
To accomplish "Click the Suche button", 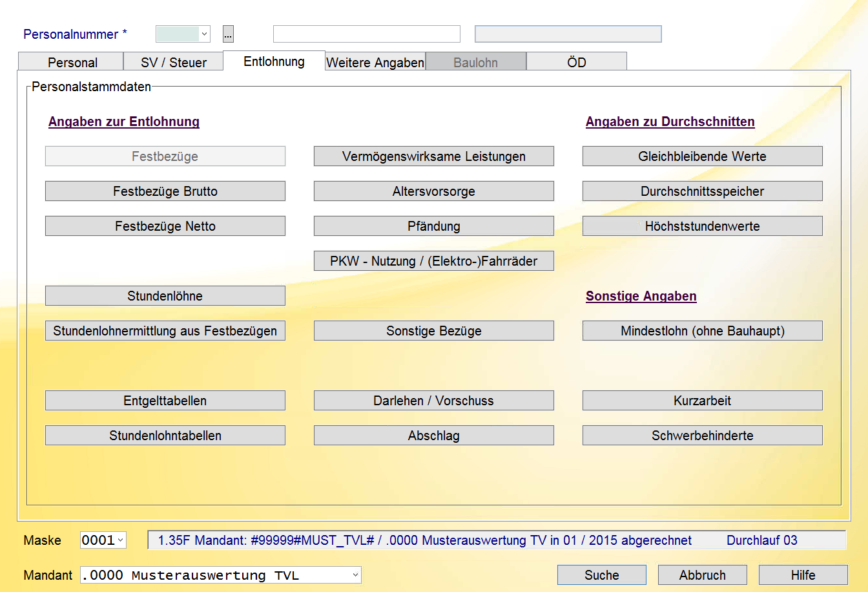I will click(602, 575).
